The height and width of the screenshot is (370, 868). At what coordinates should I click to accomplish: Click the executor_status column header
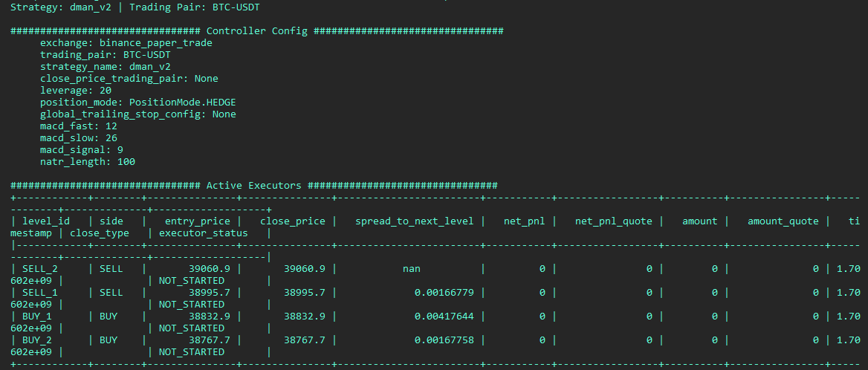[204, 233]
